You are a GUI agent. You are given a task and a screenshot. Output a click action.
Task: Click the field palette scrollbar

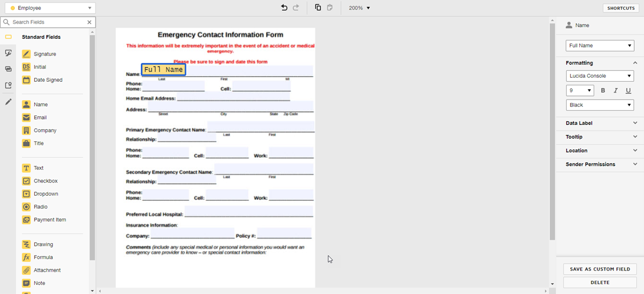pos(92,148)
